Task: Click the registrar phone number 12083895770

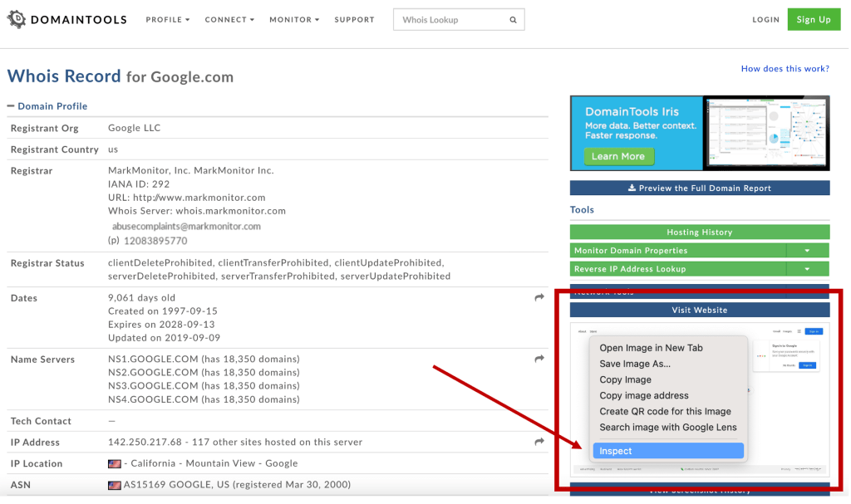Action: tap(155, 241)
